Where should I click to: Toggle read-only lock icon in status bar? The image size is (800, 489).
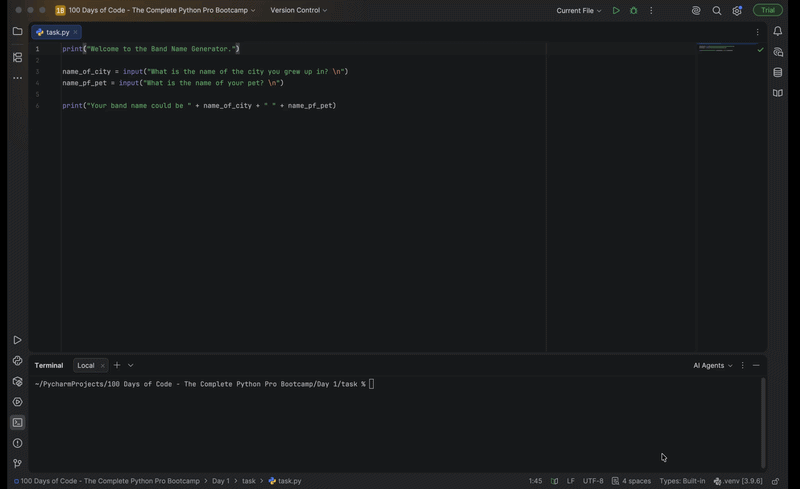(x=776, y=481)
